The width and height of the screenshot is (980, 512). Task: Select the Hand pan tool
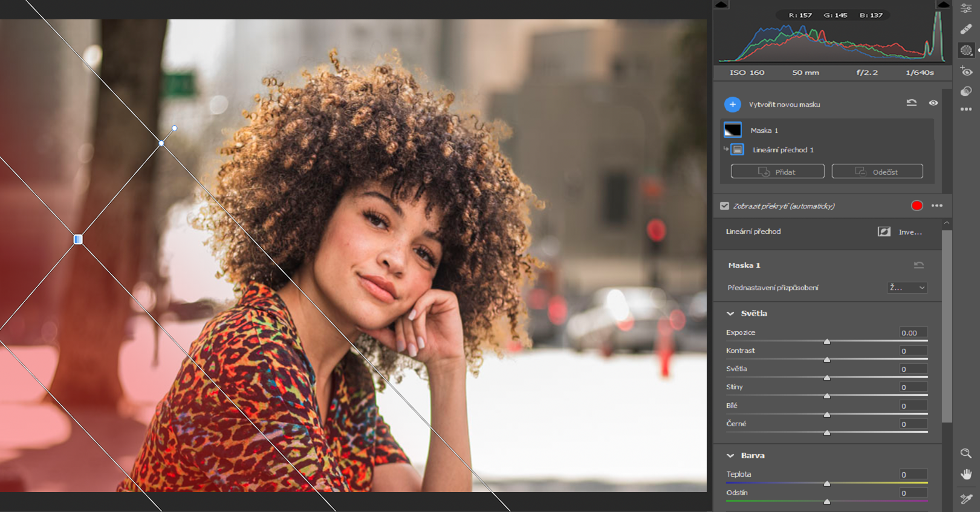pos(966,475)
